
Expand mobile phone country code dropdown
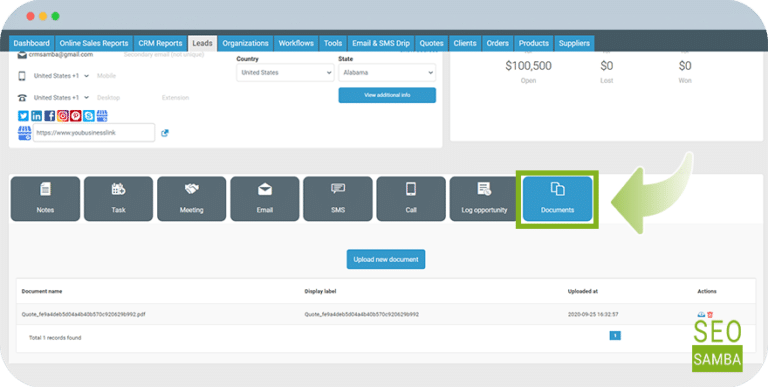[61, 76]
